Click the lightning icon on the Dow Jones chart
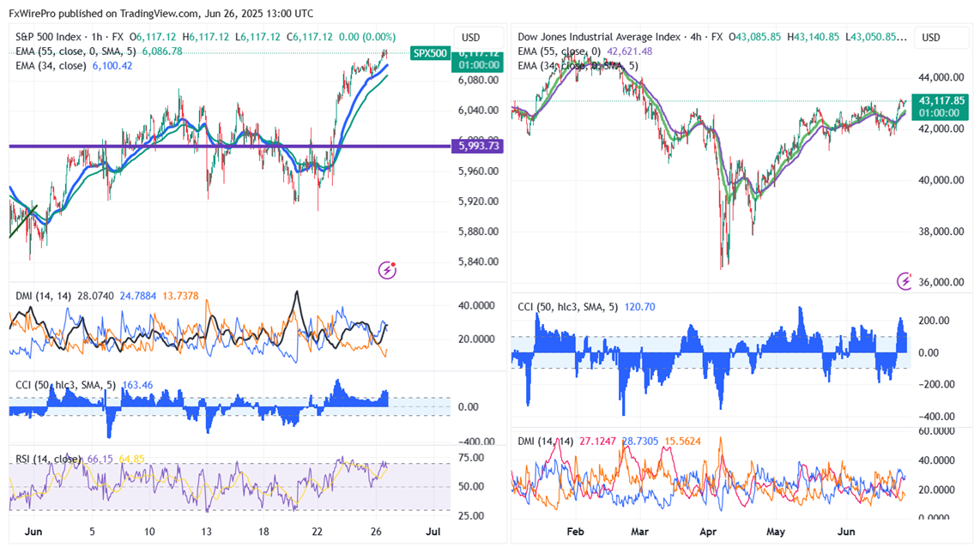Viewport: 980px width, 547px height. [x=904, y=281]
